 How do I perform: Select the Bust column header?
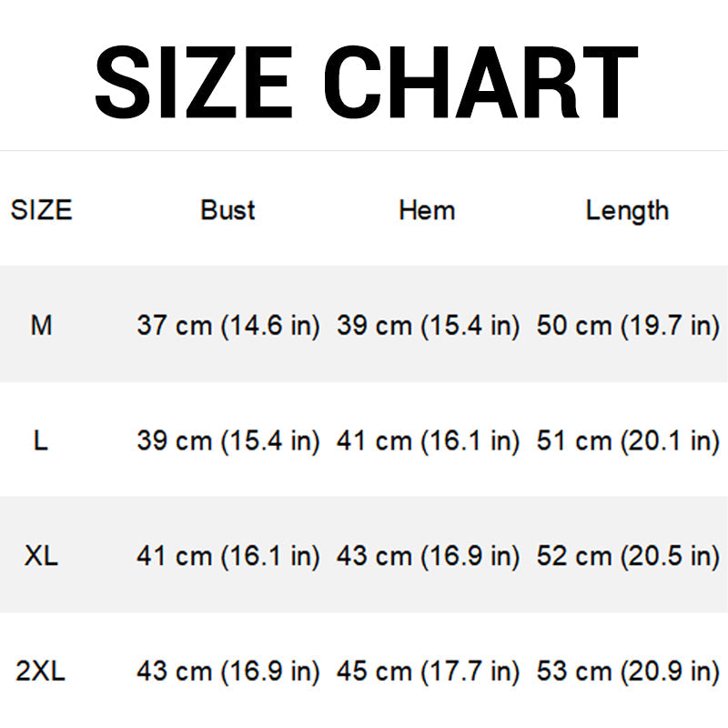tap(227, 210)
